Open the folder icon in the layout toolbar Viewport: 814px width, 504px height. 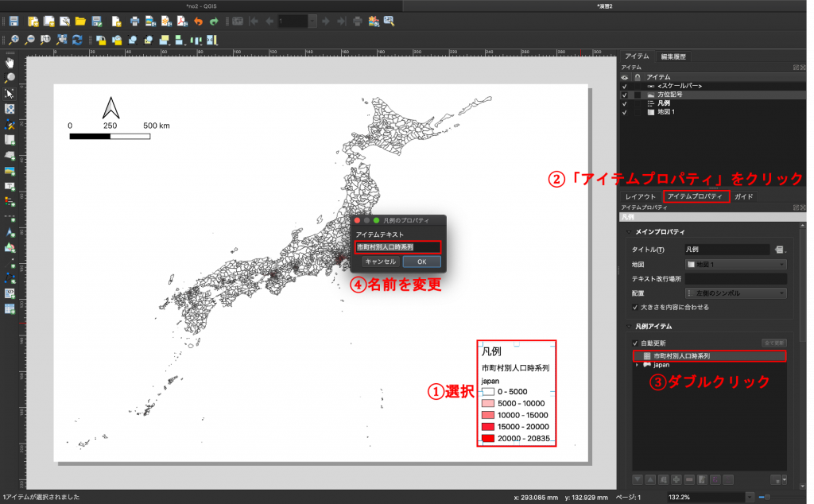pyautogui.click(x=80, y=21)
